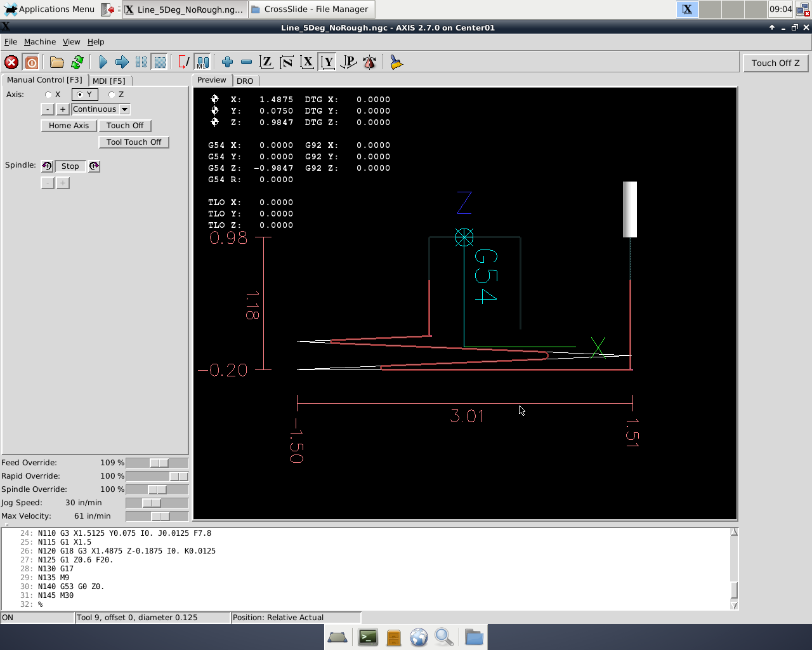812x650 pixels.
Task: Switch to the MDI [F5] tab
Action: 110,81
